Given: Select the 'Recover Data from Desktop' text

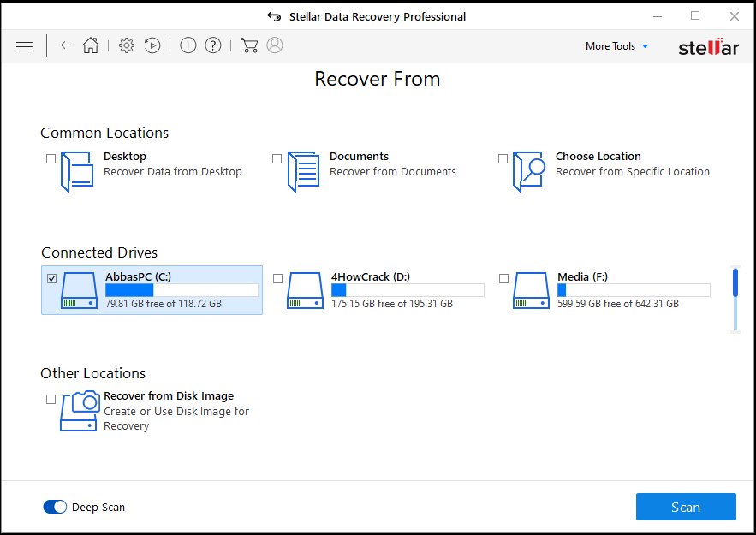Looking at the screenshot, I should tap(173, 171).
